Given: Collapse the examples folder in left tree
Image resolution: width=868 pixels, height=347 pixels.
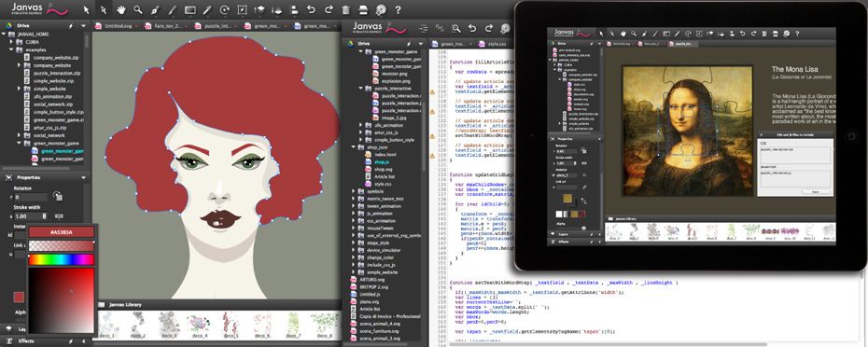Looking at the screenshot, I should [11, 49].
